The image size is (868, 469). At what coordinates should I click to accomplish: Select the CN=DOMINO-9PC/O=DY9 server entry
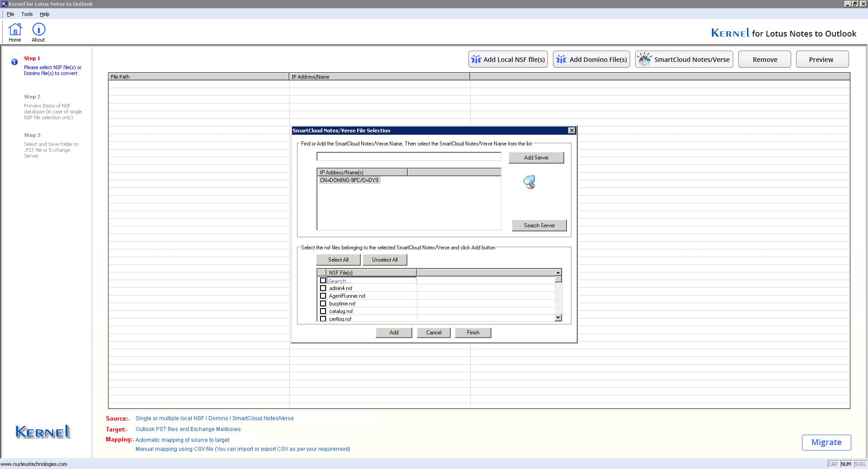[349, 180]
